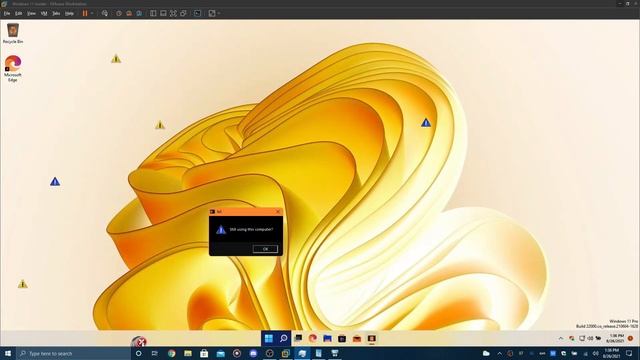Viewport: 640px width, 360px height.
Task: Open the Mail icon on guest taskbar
Action: pyautogui.click(x=357, y=338)
